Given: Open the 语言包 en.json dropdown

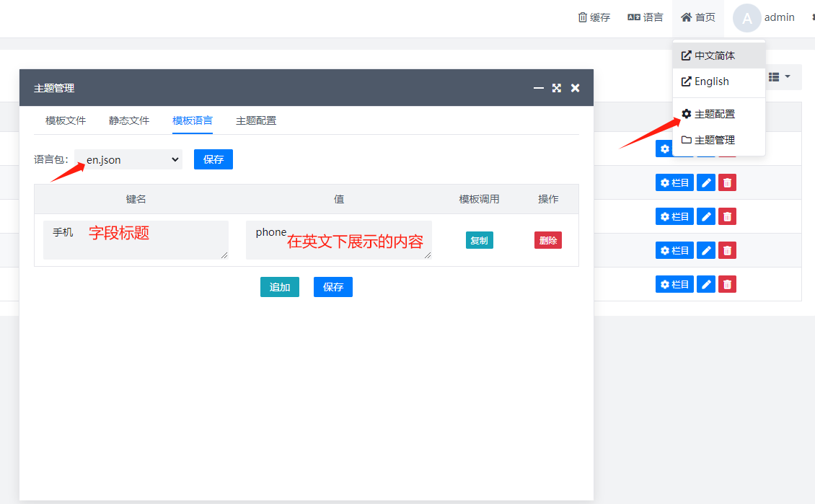Looking at the screenshot, I should [128, 159].
